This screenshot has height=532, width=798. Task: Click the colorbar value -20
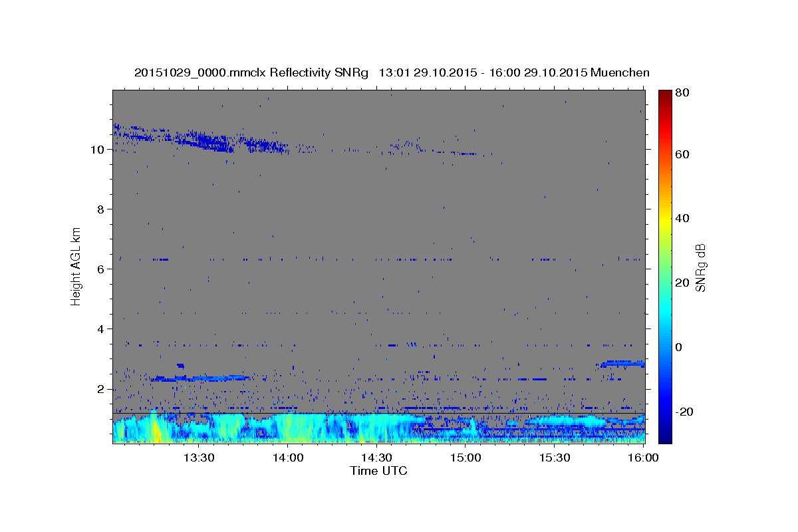coord(684,412)
